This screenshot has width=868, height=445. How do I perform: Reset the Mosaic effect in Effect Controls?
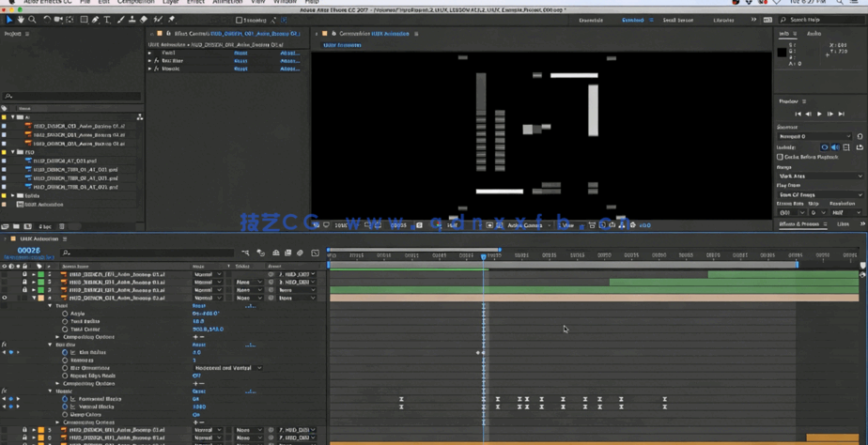tap(240, 69)
